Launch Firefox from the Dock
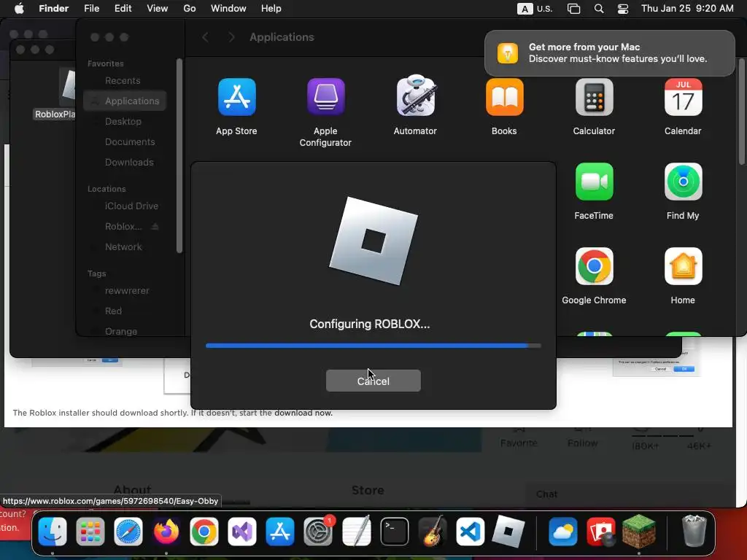Viewport: 747px width, 560px height. (166, 532)
